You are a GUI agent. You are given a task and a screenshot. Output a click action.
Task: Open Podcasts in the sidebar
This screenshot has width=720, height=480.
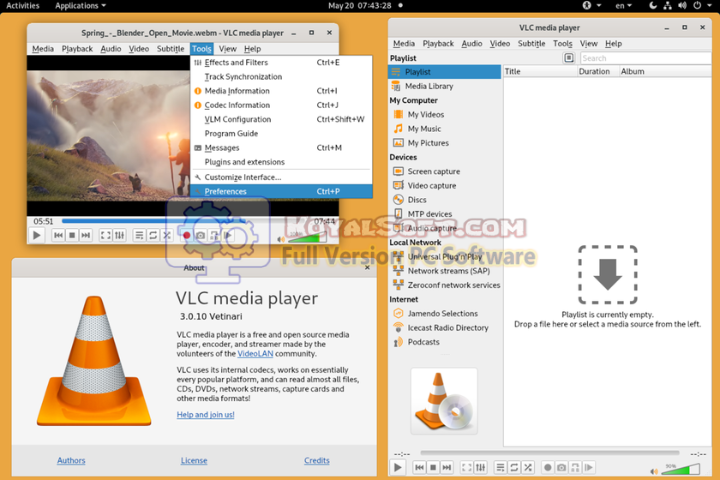[444, 343]
